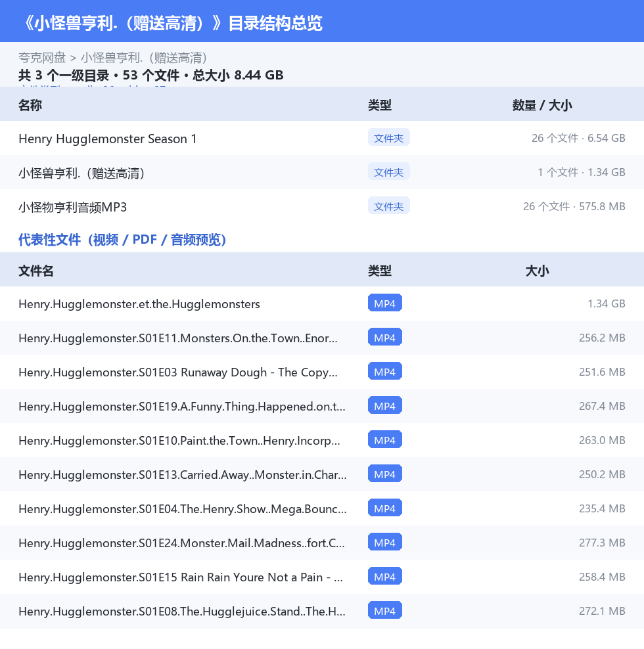Click the 256.2 MB size value

click(602, 338)
